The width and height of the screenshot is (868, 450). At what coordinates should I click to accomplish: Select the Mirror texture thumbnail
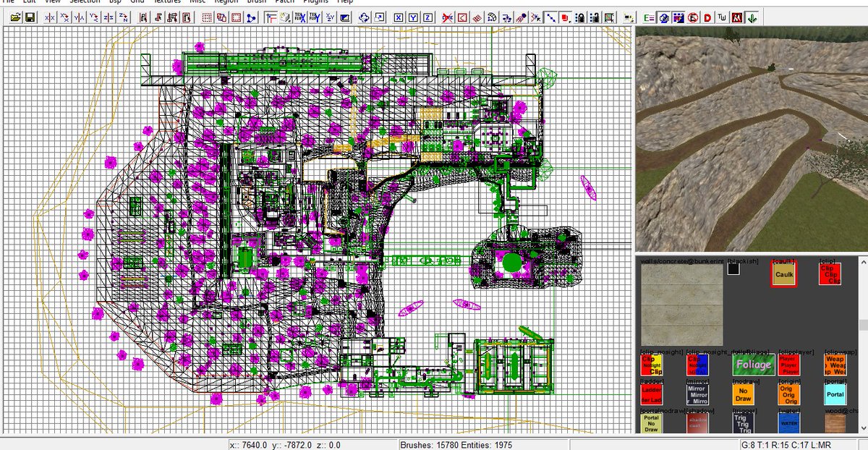coord(697,394)
